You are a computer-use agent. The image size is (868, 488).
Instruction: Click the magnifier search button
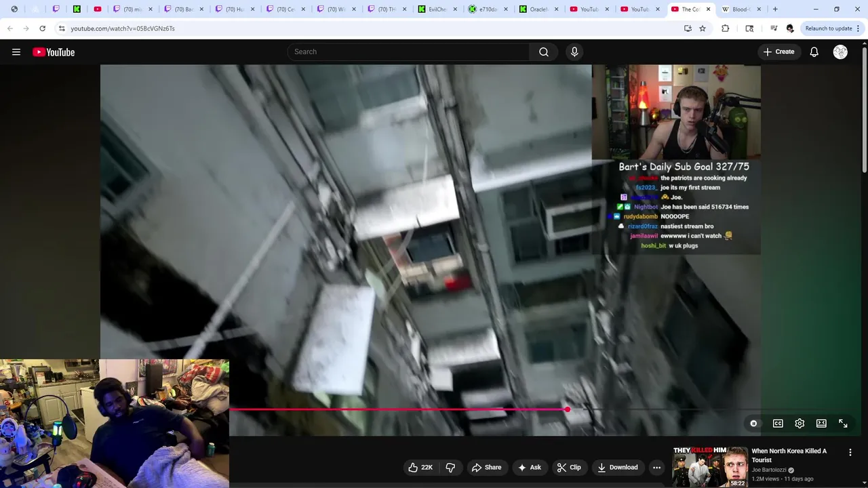point(544,52)
